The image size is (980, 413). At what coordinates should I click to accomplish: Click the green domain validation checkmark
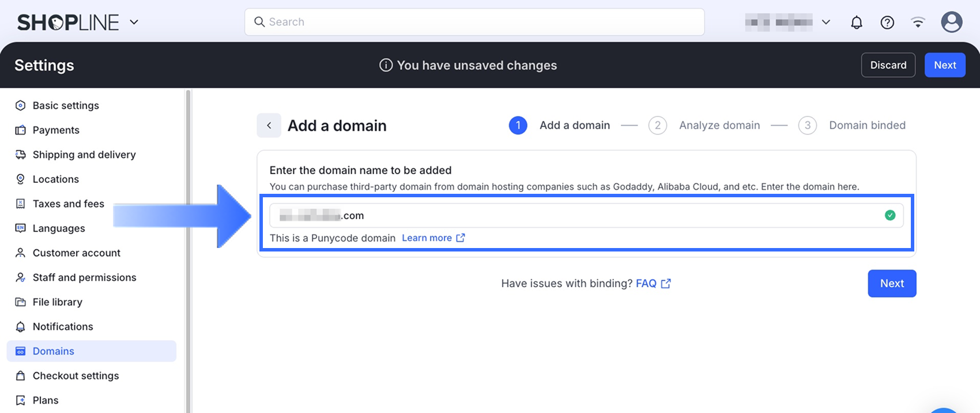tap(890, 215)
